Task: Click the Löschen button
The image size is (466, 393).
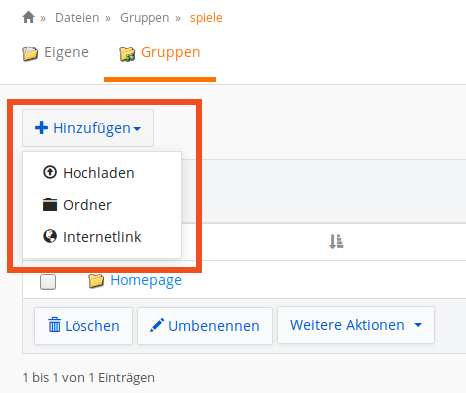Action: [83, 326]
